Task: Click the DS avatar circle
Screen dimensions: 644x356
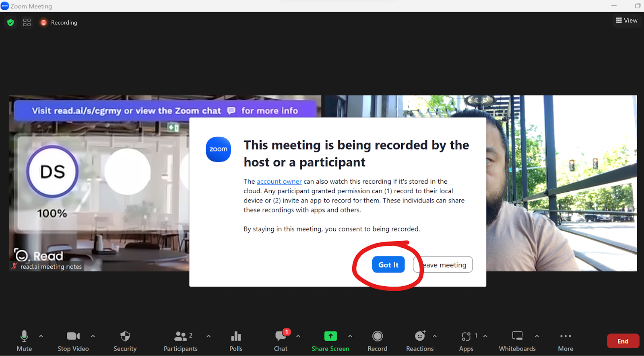Action: coord(53,172)
